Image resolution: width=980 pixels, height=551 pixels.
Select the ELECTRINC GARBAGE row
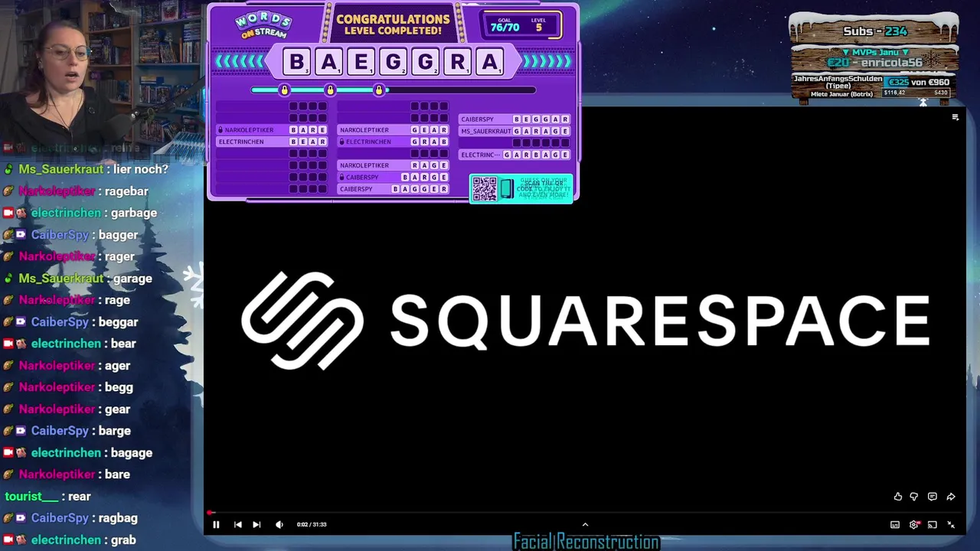(x=514, y=155)
